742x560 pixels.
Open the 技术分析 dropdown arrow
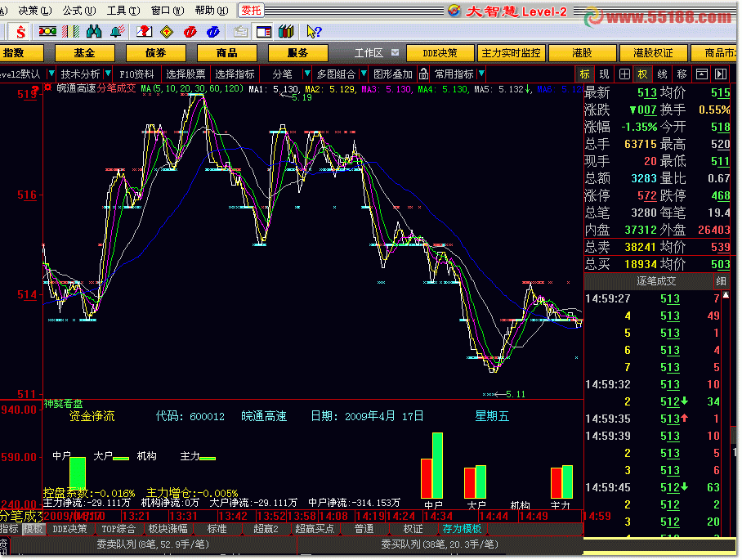click(108, 74)
